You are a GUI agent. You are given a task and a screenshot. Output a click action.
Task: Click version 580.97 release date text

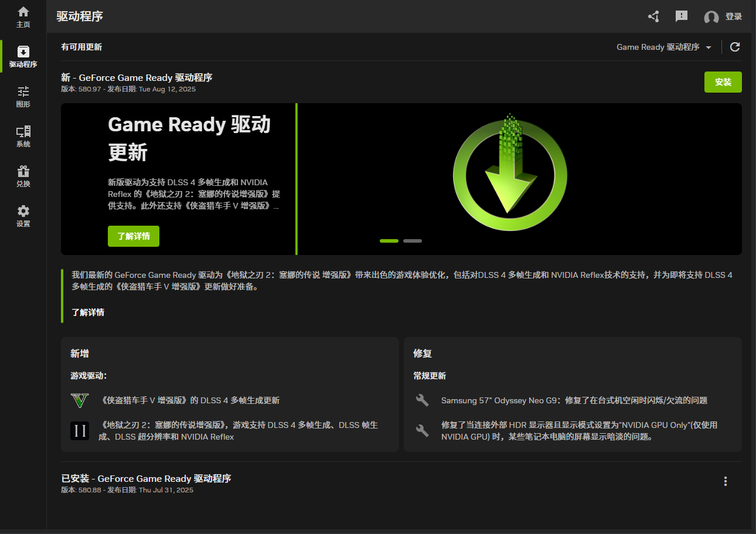(128, 89)
